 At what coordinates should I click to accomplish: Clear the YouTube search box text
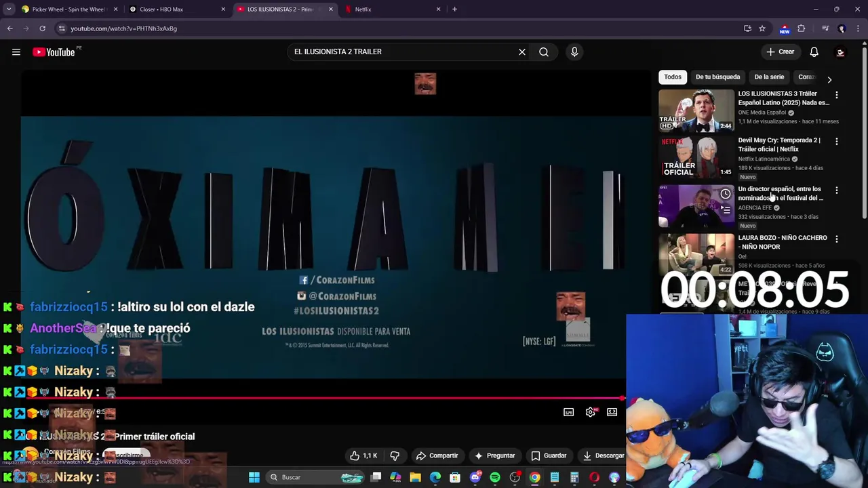522,52
